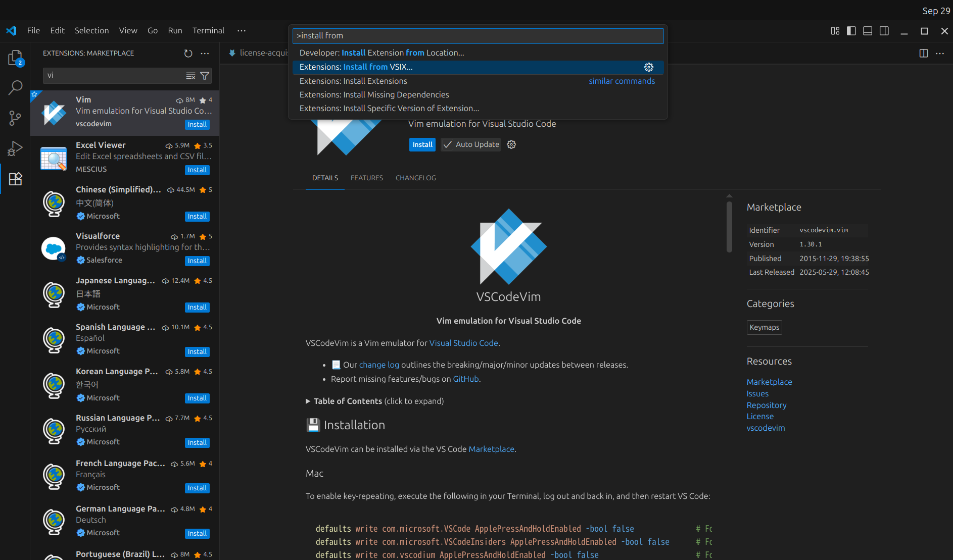Clear extensions search results icon
953x560 pixels.
tap(190, 76)
